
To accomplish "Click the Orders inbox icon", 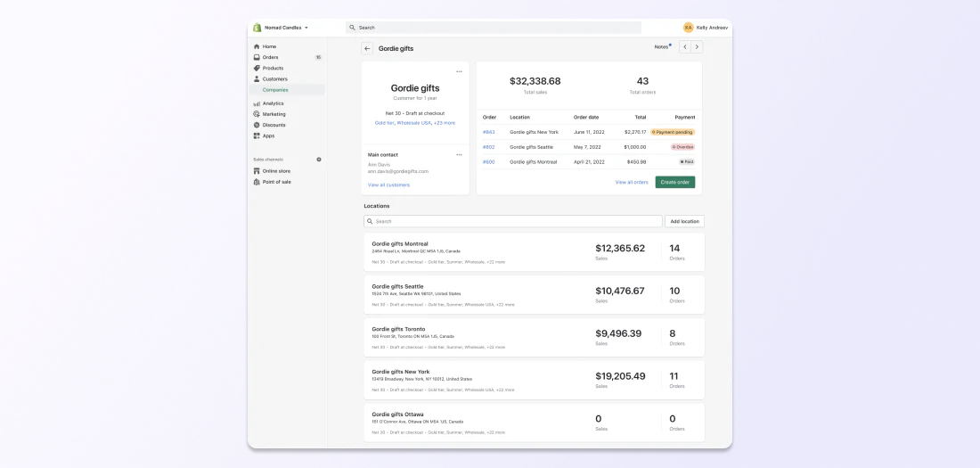I will (257, 57).
